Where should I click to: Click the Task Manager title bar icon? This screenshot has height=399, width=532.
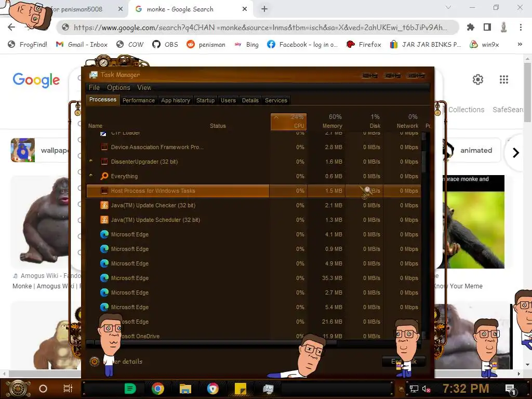pyautogui.click(x=94, y=75)
